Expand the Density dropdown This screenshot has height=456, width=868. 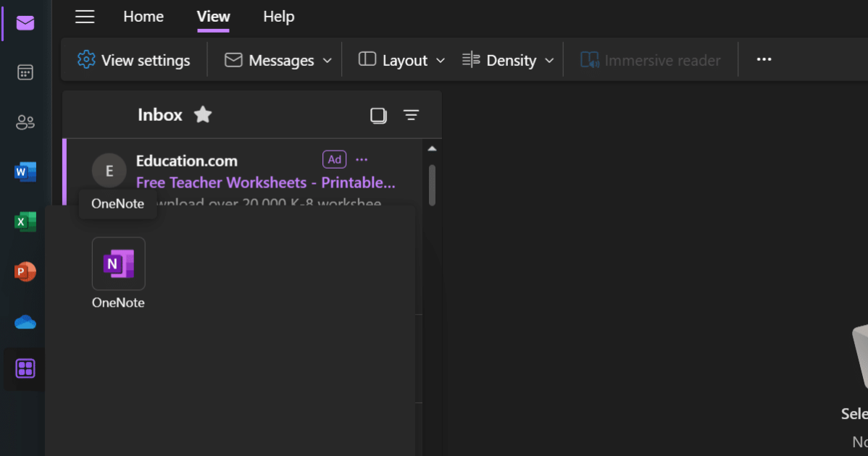[x=509, y=60]
